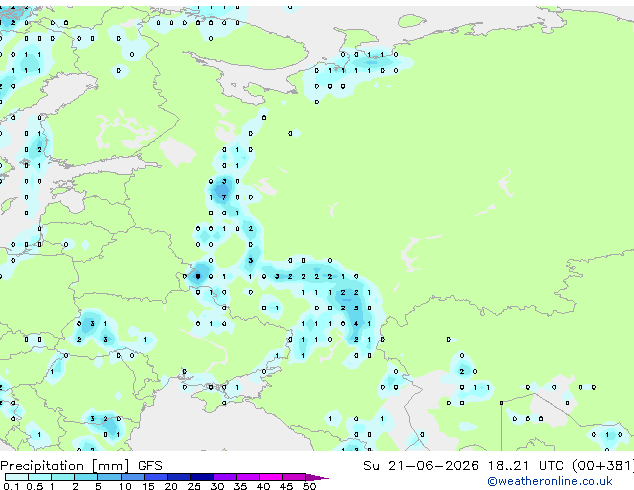This screenshot has width=634, height=490.
Task: Pick the legend swatch for 40–45 mm
Action: tap(271, 477)
